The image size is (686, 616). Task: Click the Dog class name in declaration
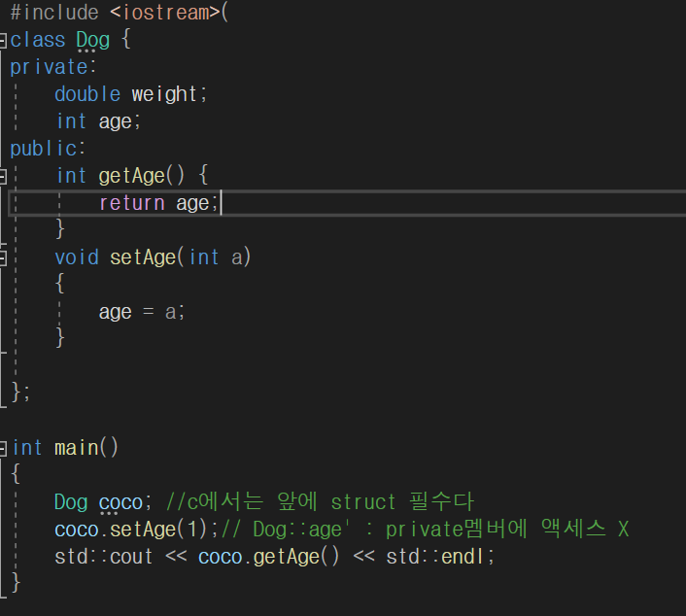[x=92, y=41]
